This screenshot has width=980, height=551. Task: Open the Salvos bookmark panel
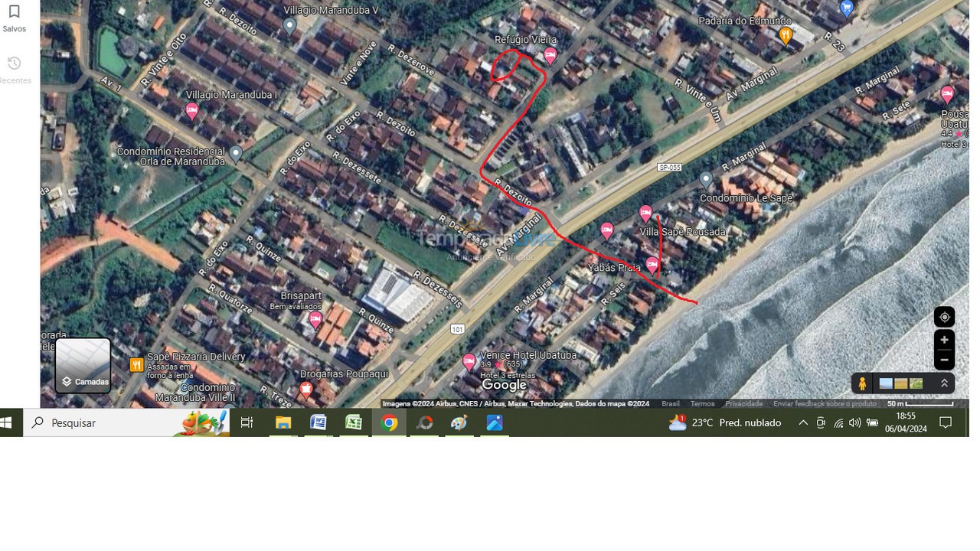[x=14, y=18]
